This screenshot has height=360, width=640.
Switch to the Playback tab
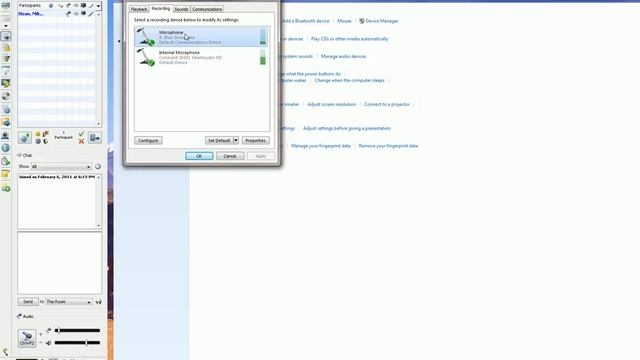pyautogui.click(x=139, y=9)
